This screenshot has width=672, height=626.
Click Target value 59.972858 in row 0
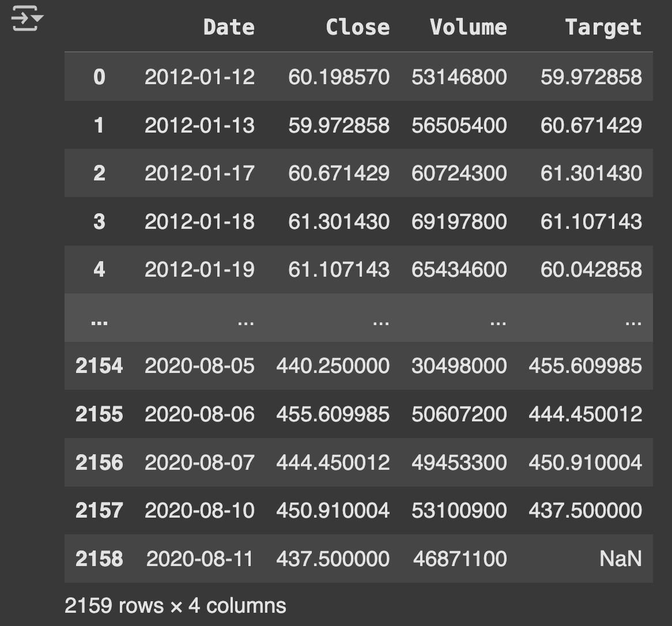(591, 77)
